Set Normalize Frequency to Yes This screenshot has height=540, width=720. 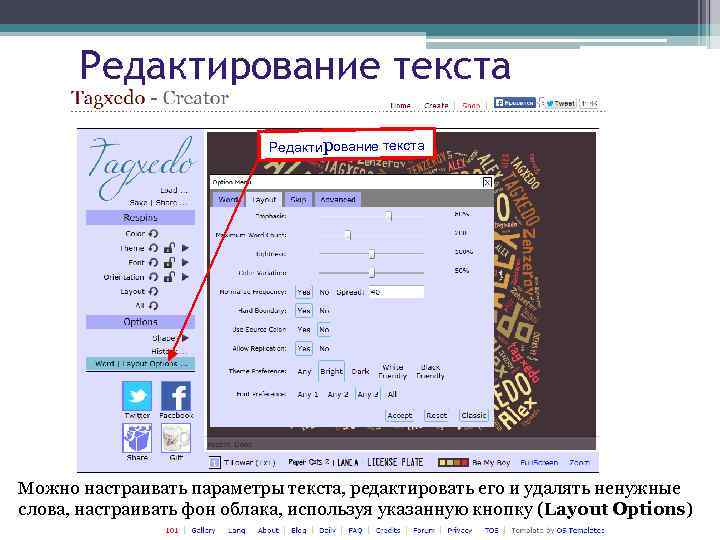click(x=304, y=292)
